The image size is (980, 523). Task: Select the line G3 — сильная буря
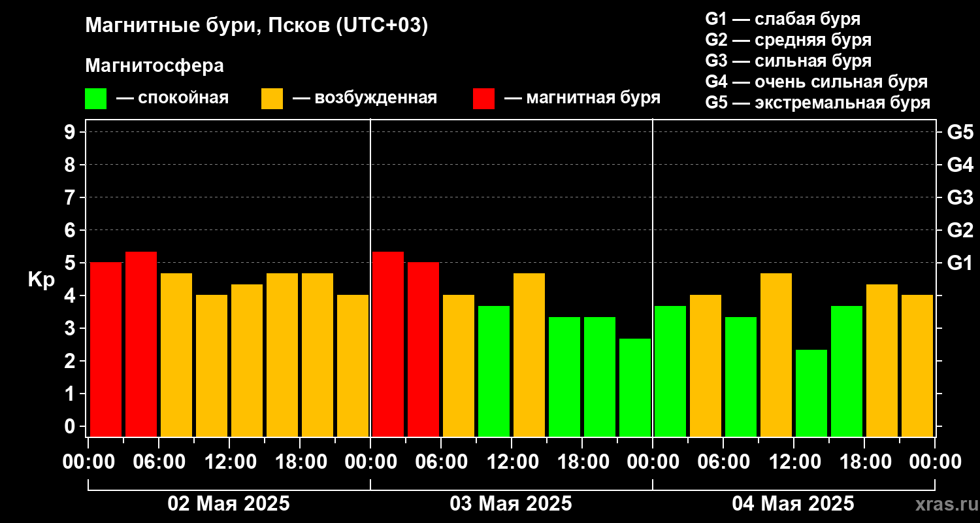[788, 61]
